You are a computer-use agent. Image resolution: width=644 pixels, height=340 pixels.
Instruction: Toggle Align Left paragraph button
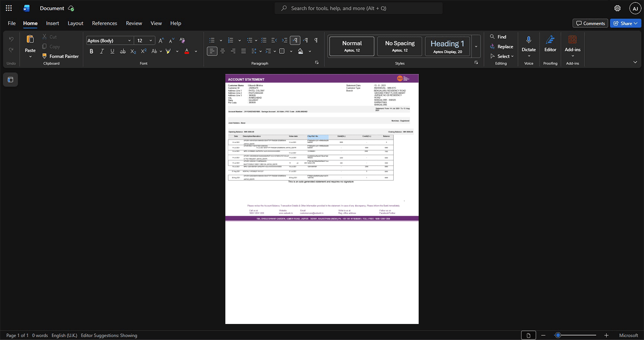point(212,51)
